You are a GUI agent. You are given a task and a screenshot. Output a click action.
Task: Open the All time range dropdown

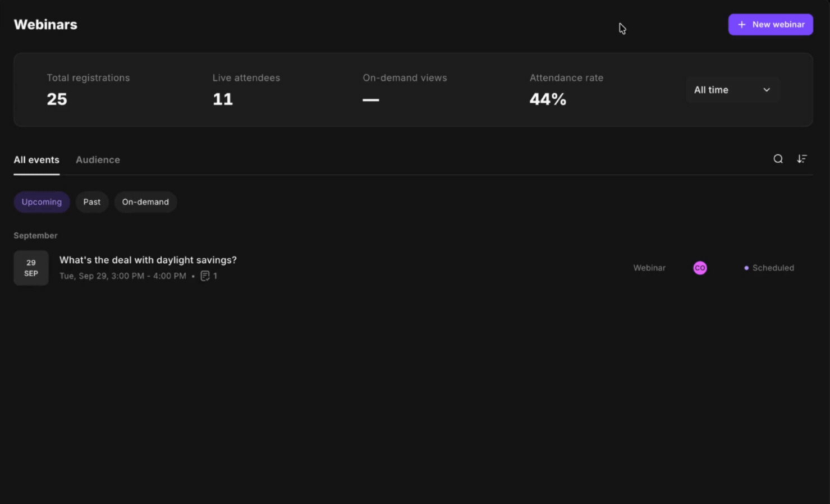[x=732, y=90]
